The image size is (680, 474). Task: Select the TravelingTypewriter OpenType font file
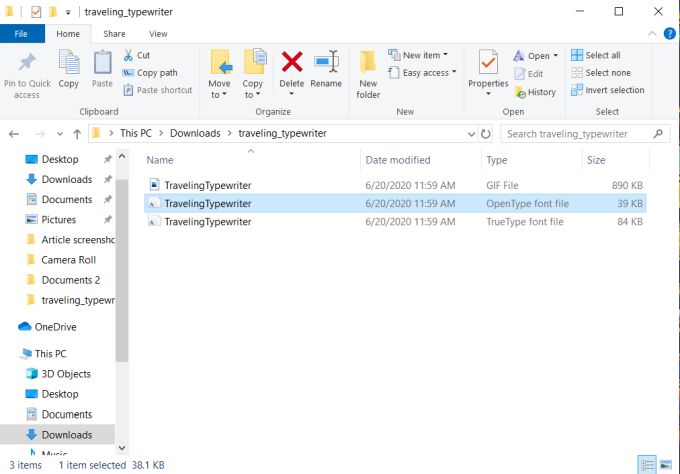(x=395, y=203)
